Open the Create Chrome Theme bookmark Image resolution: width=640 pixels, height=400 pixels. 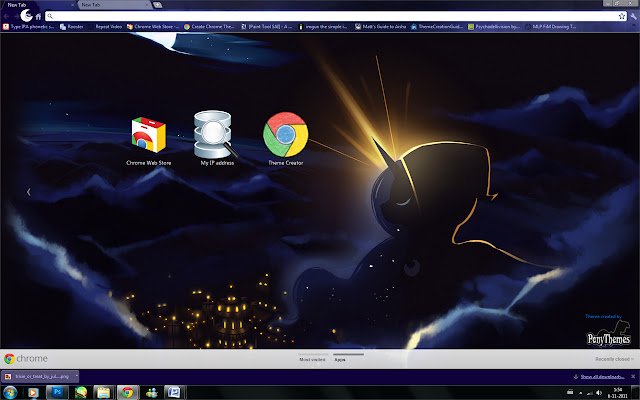point(209,27)
